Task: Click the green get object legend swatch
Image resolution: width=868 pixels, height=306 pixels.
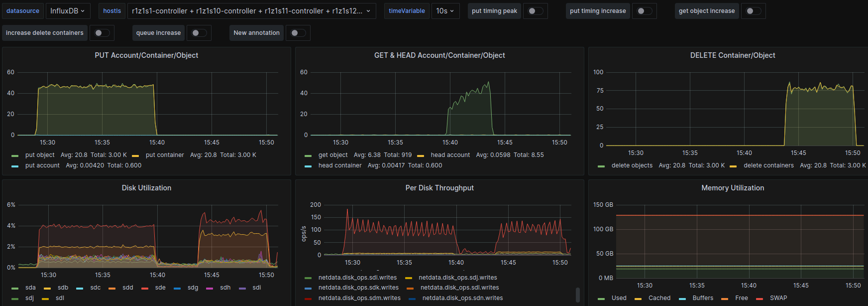Action: [308, 155]
